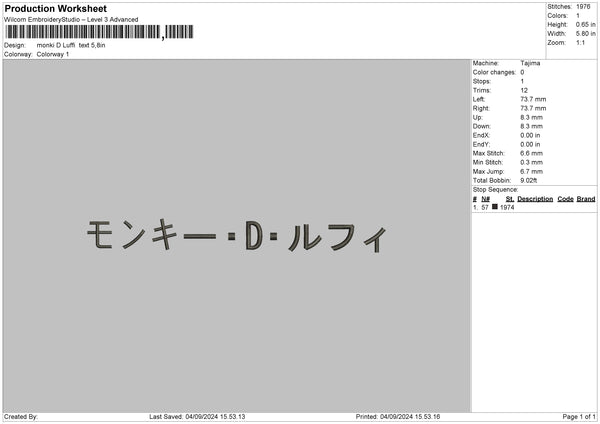Image resolution: width=600 pixels, height=424 pixels.
Task: Click the dark thread color swatch in stop sequence
Action: 495,207
